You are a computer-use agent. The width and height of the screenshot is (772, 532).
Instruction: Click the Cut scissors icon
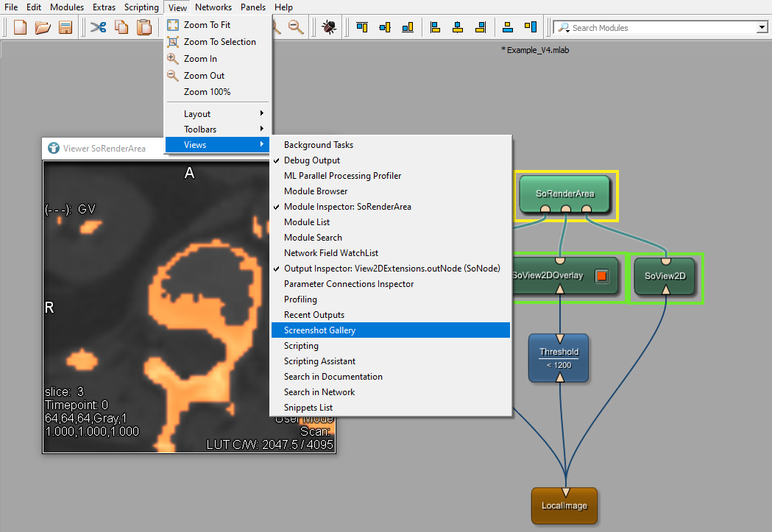[98, 28]
